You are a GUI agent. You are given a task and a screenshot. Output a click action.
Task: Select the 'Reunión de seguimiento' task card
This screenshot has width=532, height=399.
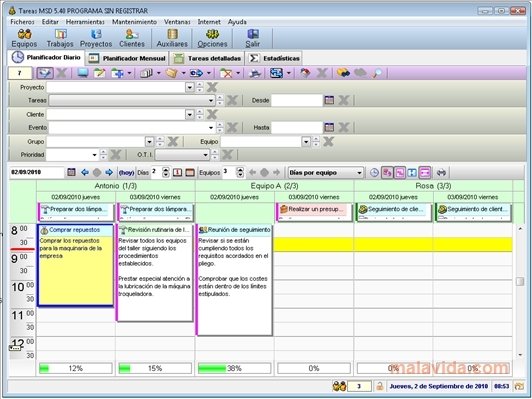coord(234,280)
